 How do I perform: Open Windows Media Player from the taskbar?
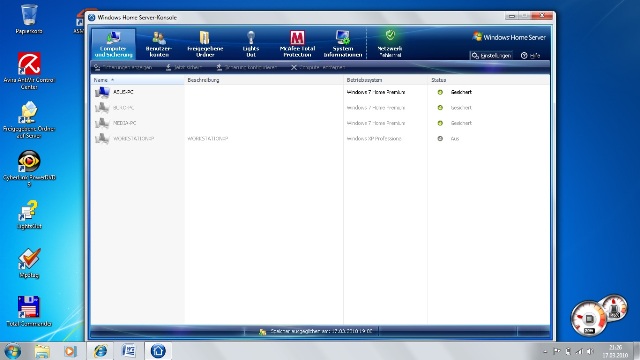[70, 351]
